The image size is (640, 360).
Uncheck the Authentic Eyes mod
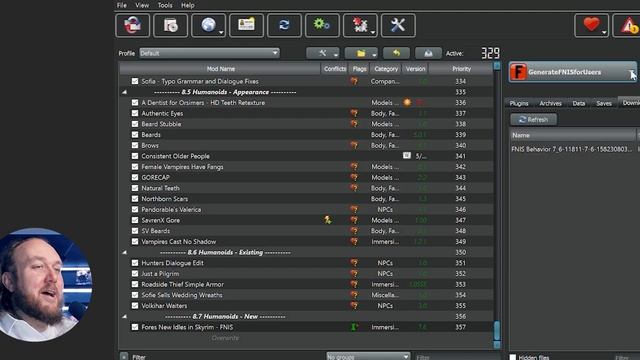pos(135,113)
